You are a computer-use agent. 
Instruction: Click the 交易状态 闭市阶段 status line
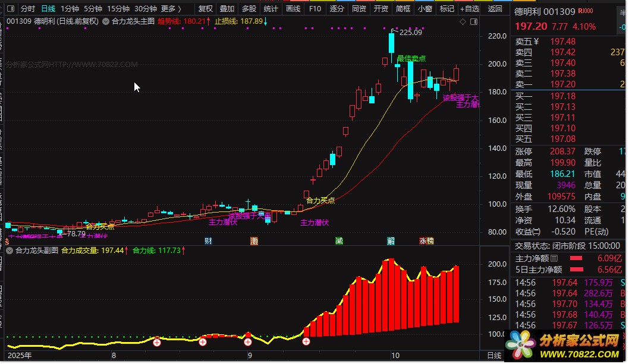point(567,246)
